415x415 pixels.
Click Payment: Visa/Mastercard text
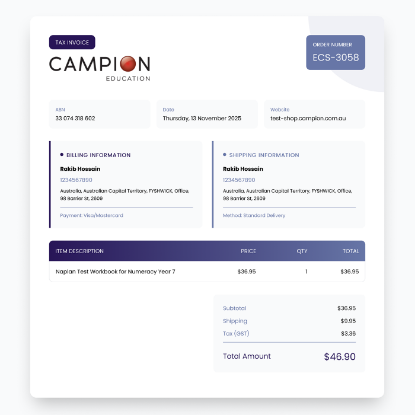coord(91,215)
